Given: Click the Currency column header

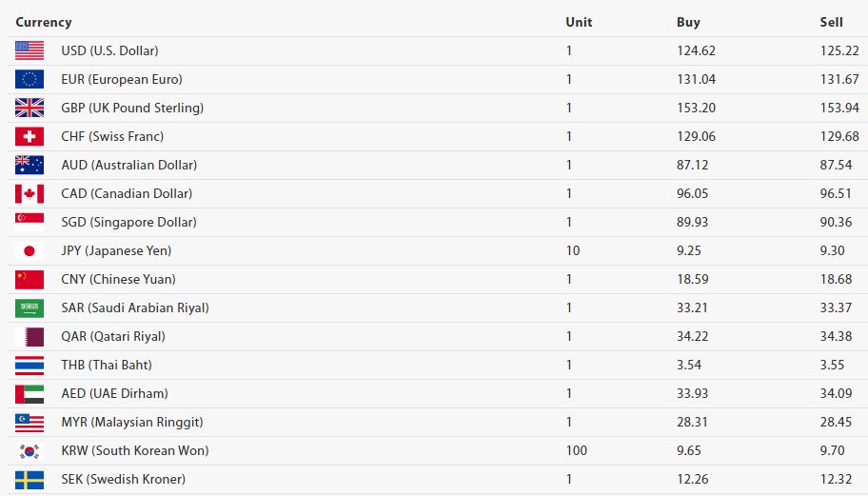Looking at the screenshot, I should (x=43, y=22).
